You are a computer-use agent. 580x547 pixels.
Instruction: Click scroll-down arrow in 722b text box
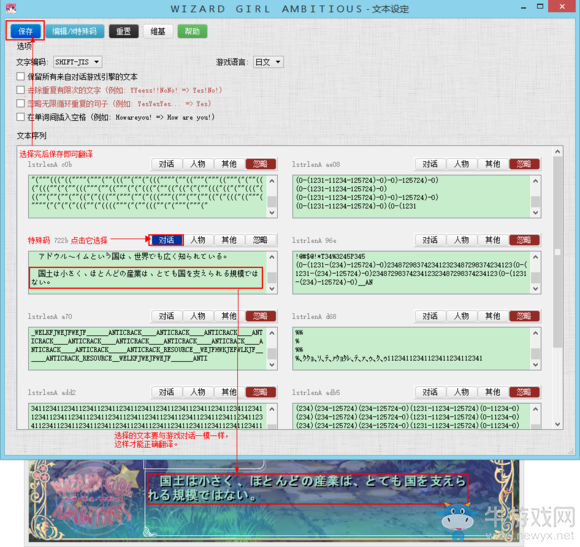[272, 289]
